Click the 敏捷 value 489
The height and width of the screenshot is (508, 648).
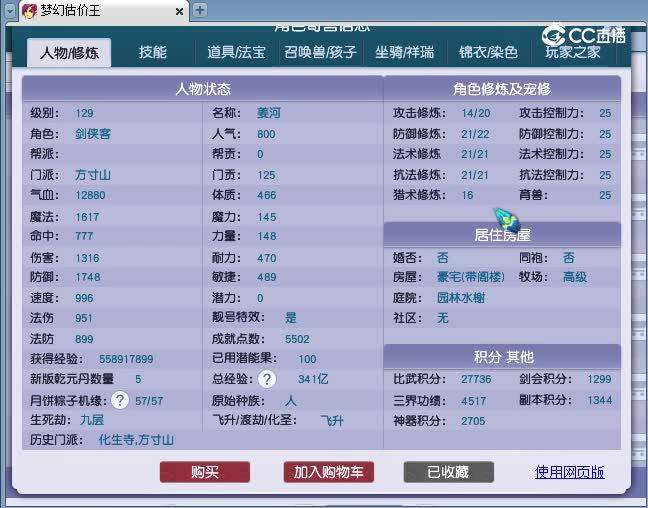click(267, 277)
